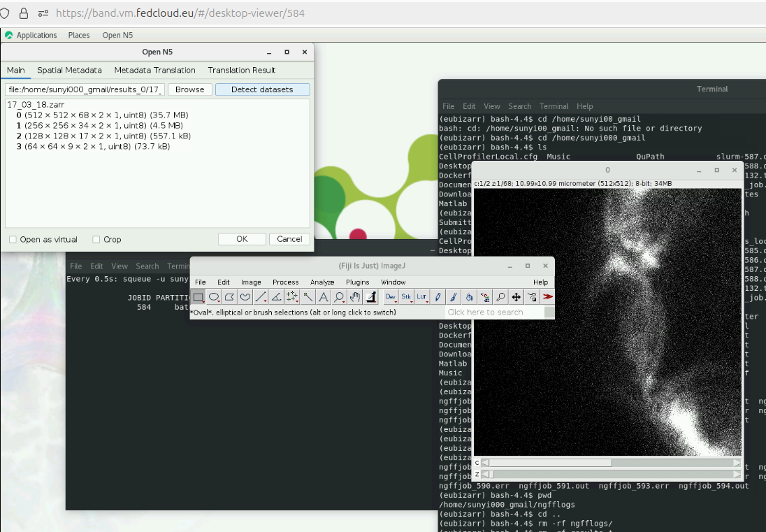This screenshot has width=766, height=532.
Task: Open the ImageJ File menu
Action: click(201, 282)
